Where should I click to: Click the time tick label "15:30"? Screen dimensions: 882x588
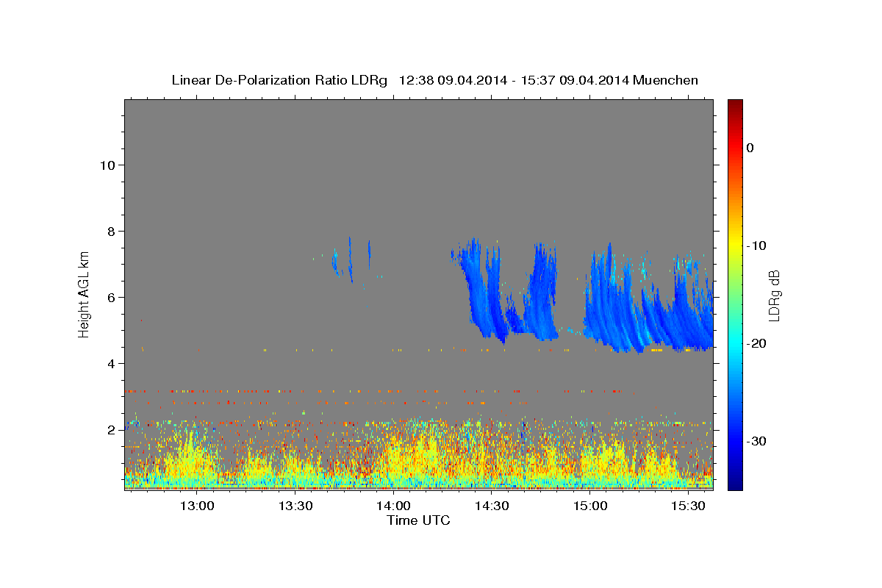pos(688,506)
